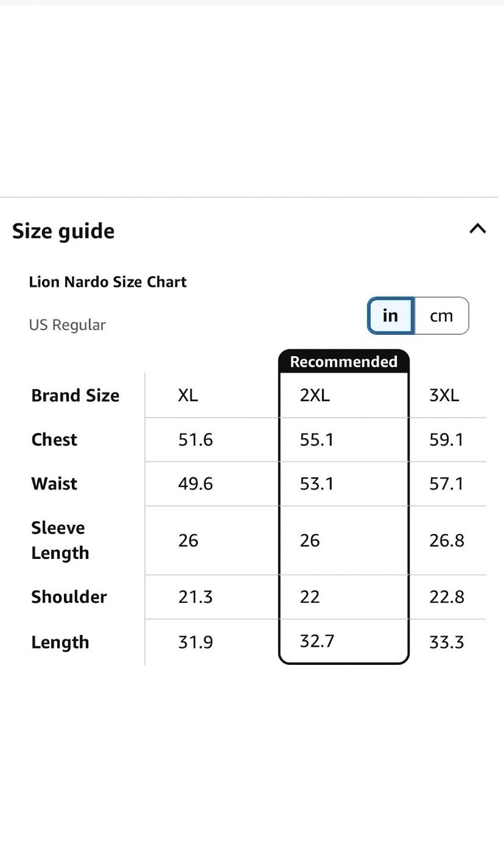This screenshot has width=504, height=867.
Task: Select the Sleeve Length row label
Action: click(x=60, y=540)
